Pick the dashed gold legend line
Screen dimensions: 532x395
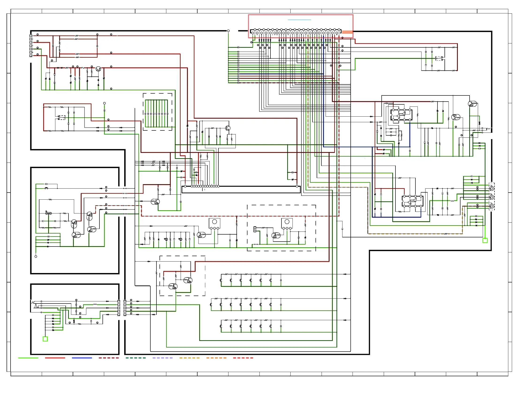(x=190, y=358)
